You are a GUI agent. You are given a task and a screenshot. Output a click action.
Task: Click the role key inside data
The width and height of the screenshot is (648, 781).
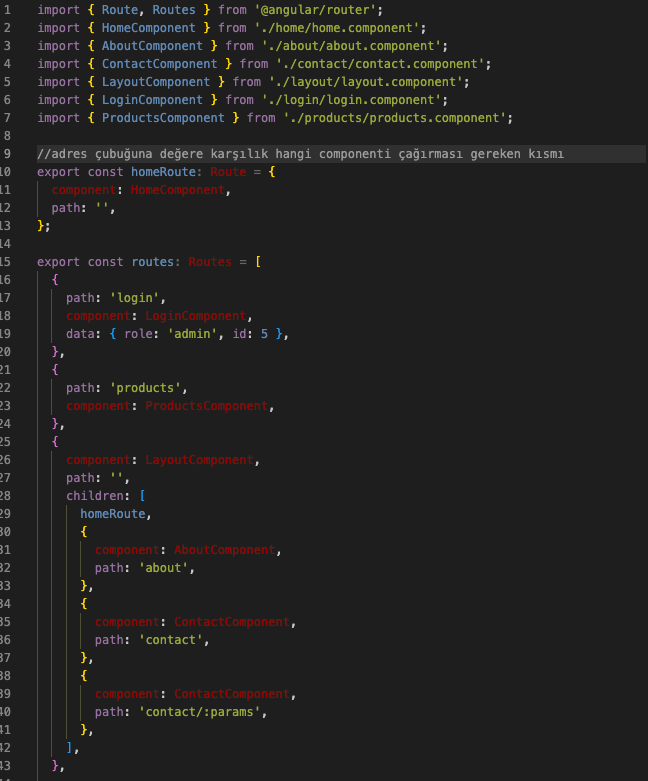[138, 334]
